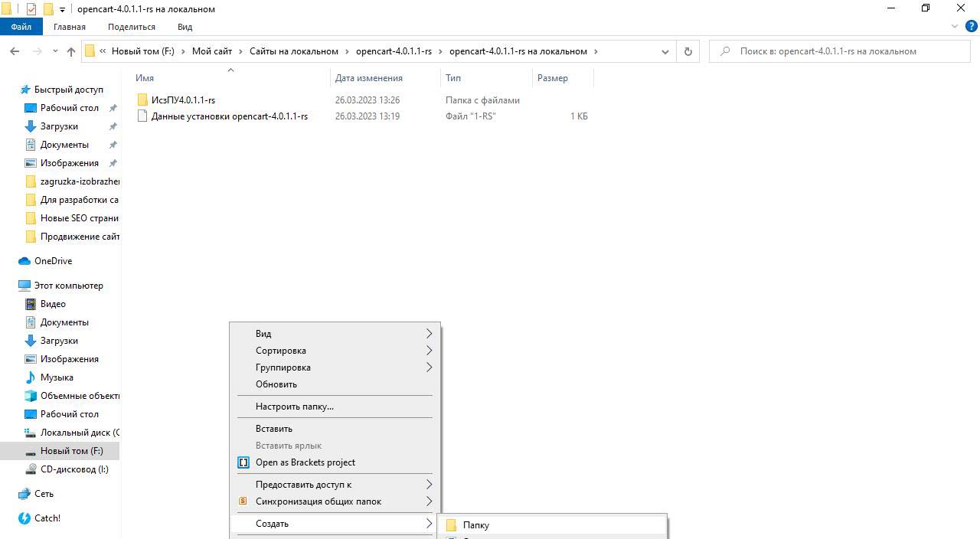Click the Open as Brackets project icon
The image size is (980, 539).
(243, 462)
